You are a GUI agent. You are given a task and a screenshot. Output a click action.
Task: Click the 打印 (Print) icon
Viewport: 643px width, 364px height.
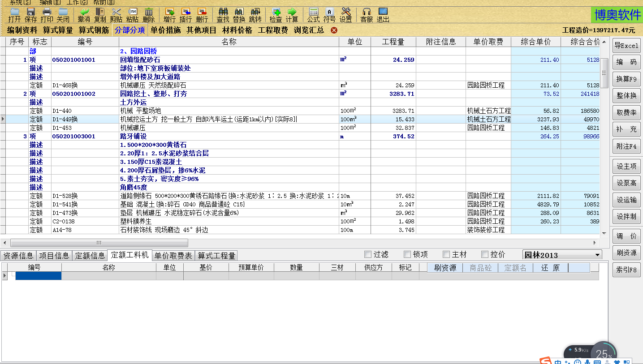click(x=47, y=15)
